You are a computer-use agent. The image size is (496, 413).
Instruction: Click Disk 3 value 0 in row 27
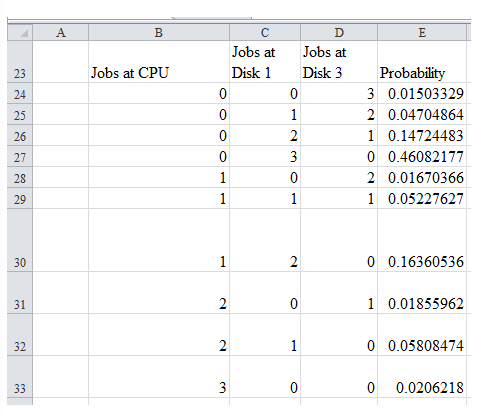point(339,156)
